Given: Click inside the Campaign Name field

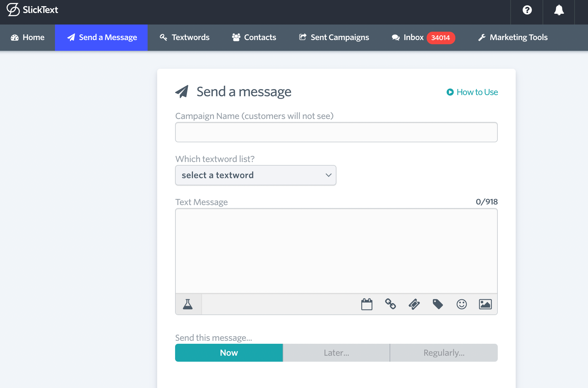Looking at the screenshot, I should [x=336, y=132].
